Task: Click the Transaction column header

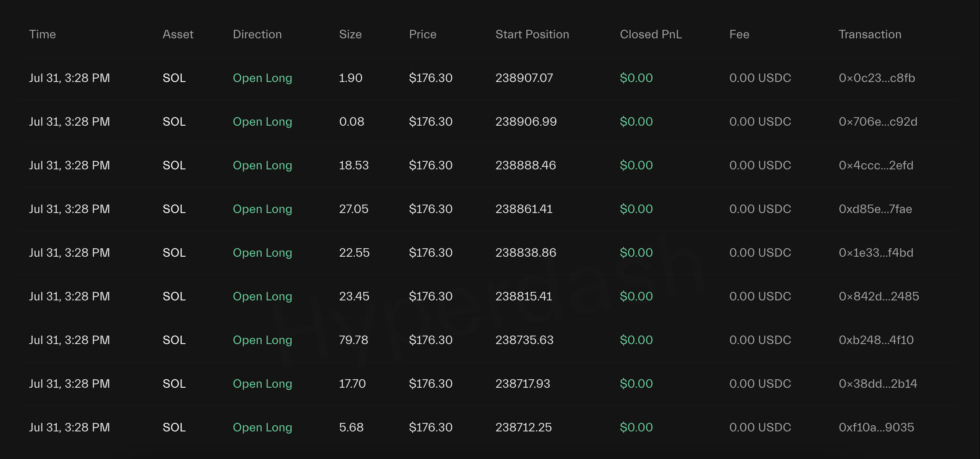Action: 870,34
